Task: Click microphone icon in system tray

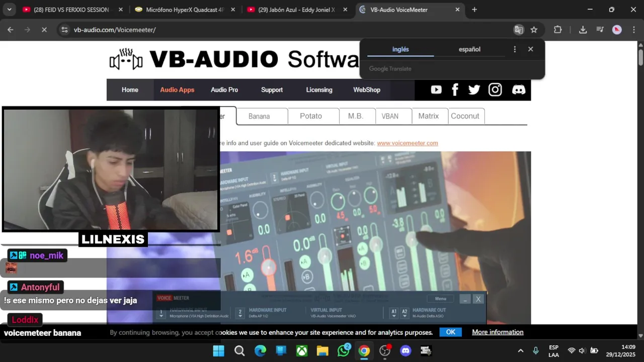Action: (x=536, y=350)
